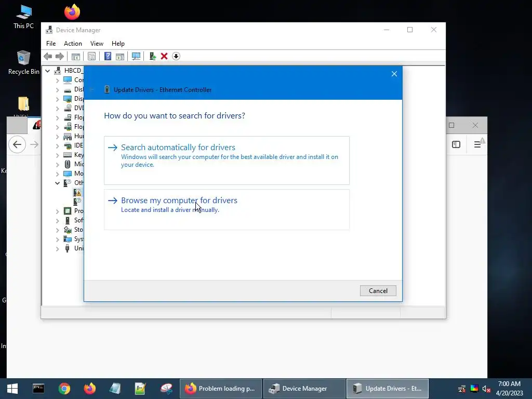Expand the DVD drives tree category

coord(57,109)
